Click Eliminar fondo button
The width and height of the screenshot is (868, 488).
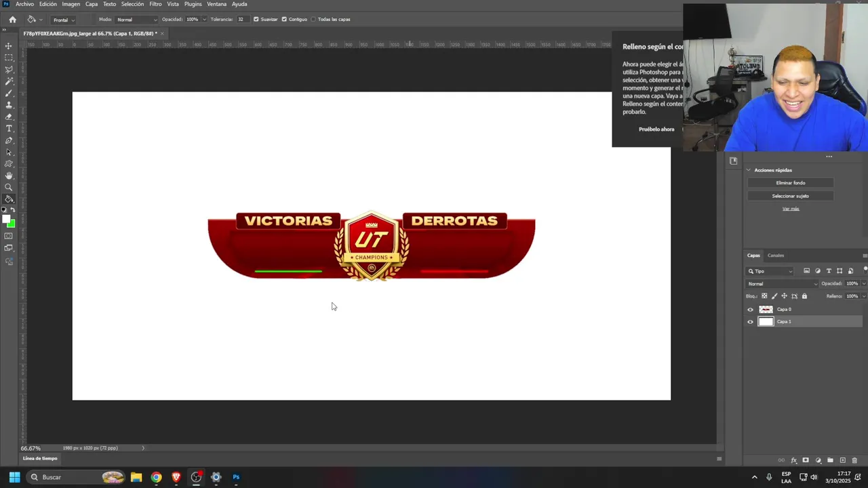coord(791,183)
